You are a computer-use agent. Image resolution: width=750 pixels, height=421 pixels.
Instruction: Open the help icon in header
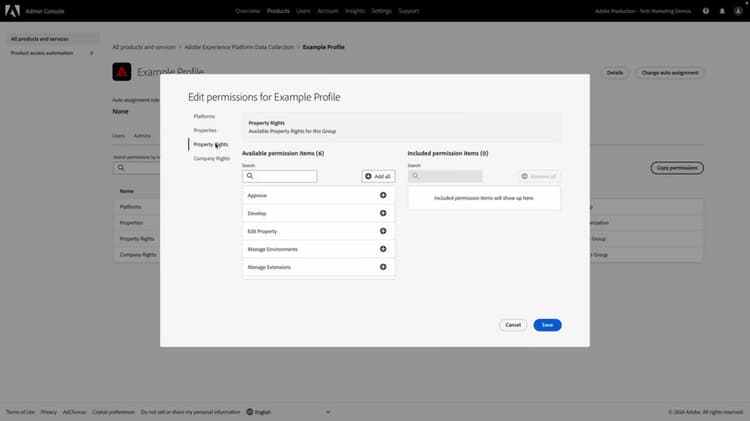click(x=706, y=11)
